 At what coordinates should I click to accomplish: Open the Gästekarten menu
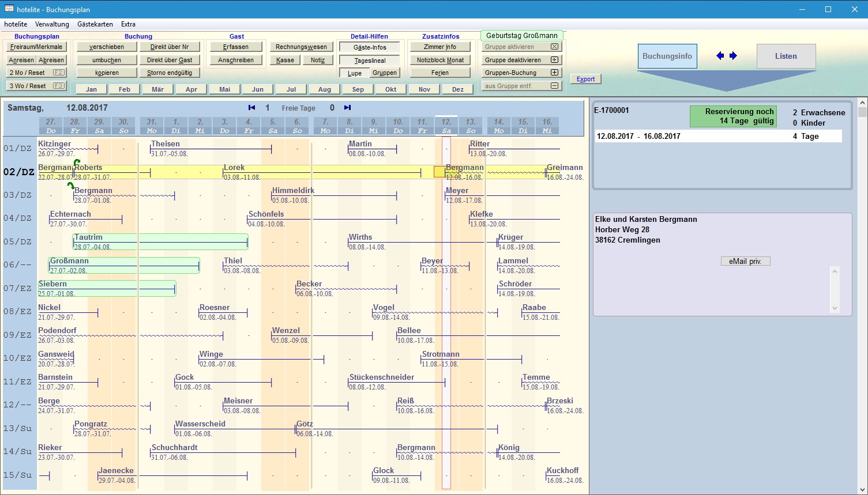click(95, 24)
